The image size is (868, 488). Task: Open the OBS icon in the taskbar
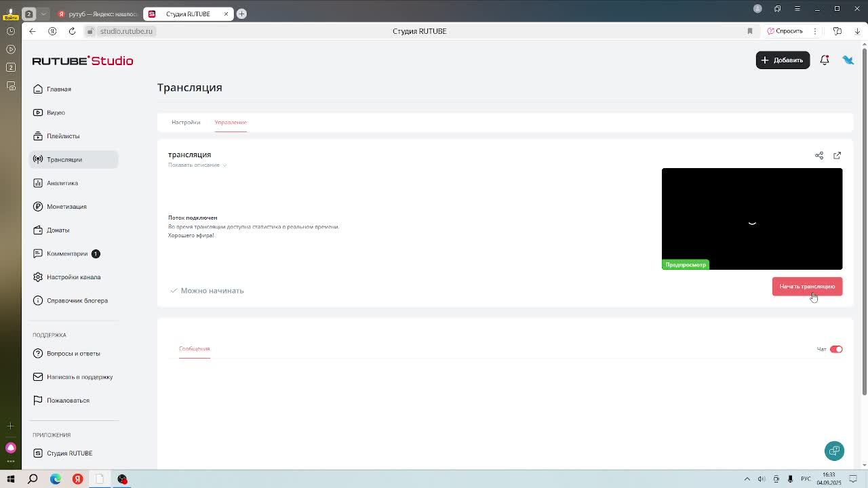(x=122, y=479)
